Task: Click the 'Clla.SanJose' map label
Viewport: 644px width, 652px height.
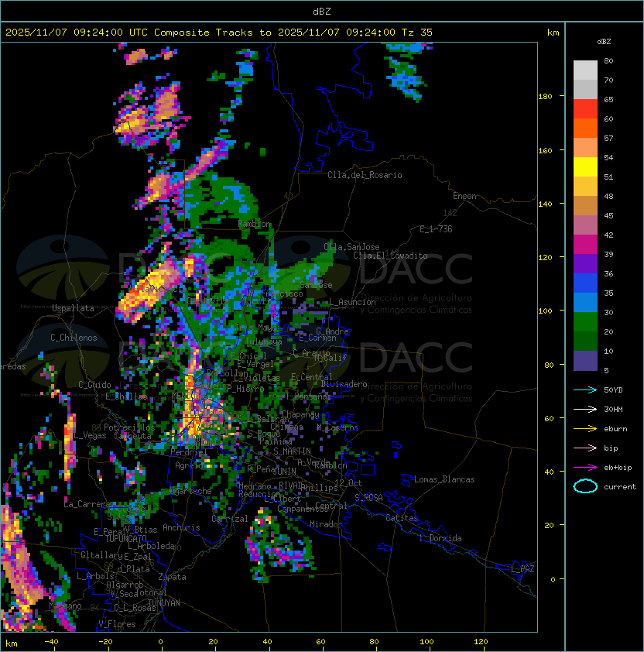Action: tap(351, 247)
